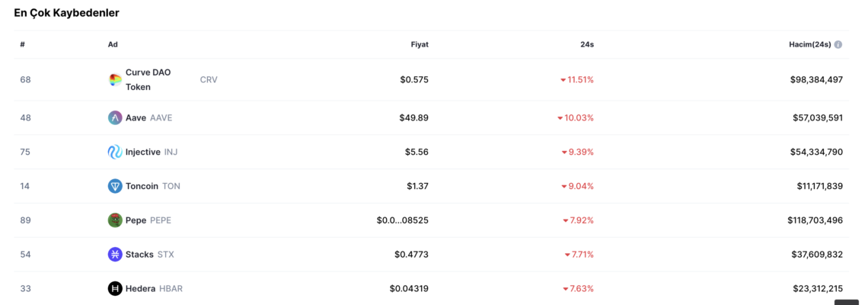This screenshot has width=868, height=305.
Task: Sort by the Ad name column header
Action: (113, 44)
